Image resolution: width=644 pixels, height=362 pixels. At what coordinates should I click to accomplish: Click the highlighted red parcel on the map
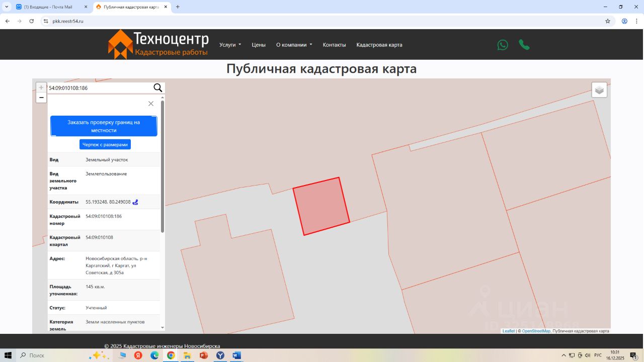point(321,206)
